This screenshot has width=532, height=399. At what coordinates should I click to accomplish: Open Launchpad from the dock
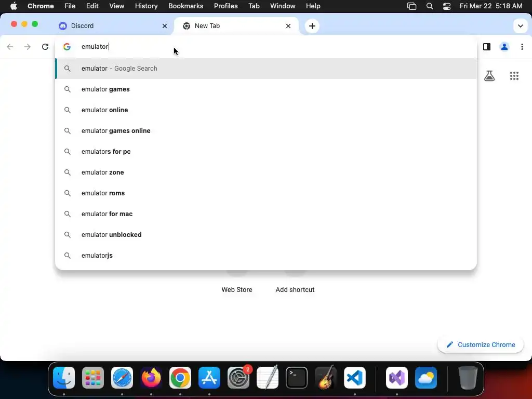(x=93, y=378)
